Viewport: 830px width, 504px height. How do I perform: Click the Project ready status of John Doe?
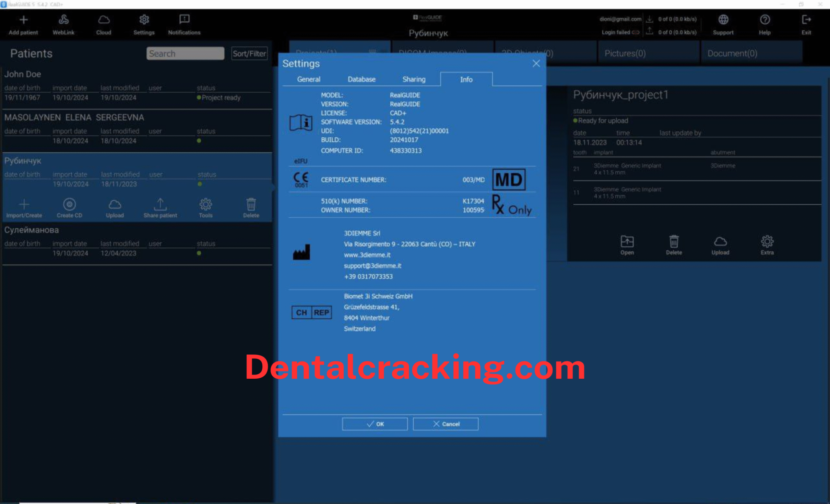click(x=219, y=97)
